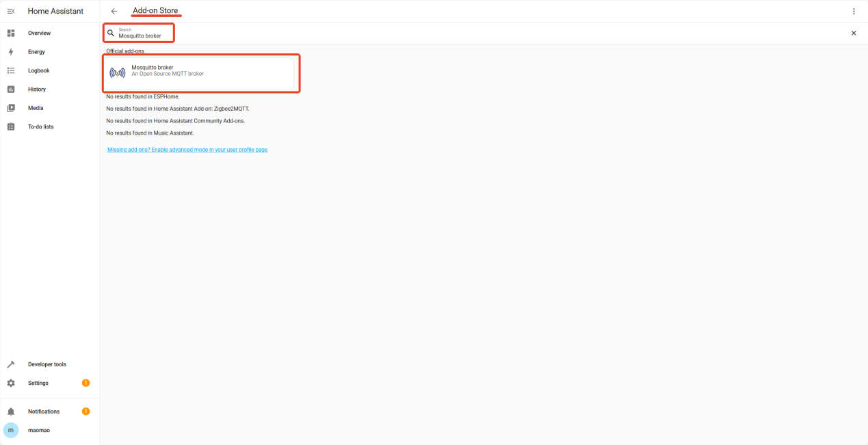This screenshot has width=868, height=445.
Task: Click the Notifications bell icon
Action: [x=11, y=412]
